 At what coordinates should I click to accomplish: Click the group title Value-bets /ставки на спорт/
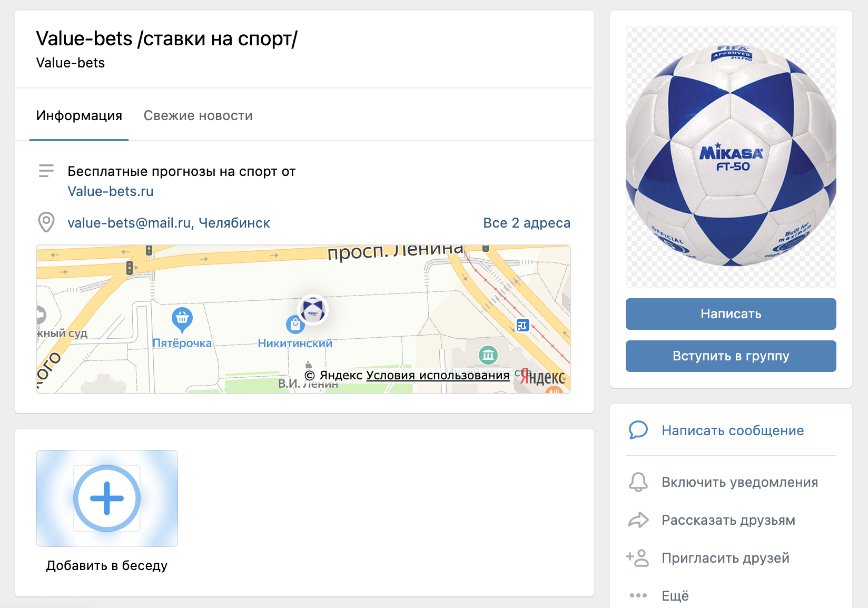pos(166,38)
